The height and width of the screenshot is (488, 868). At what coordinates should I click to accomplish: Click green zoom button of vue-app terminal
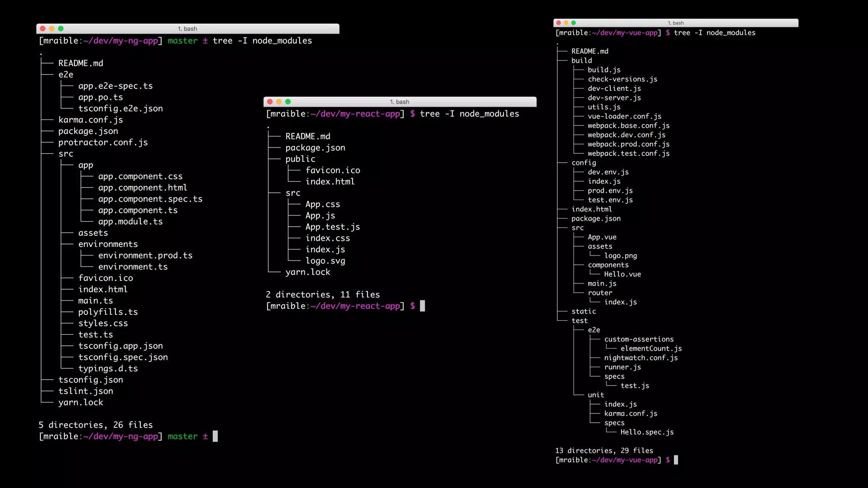573,23
